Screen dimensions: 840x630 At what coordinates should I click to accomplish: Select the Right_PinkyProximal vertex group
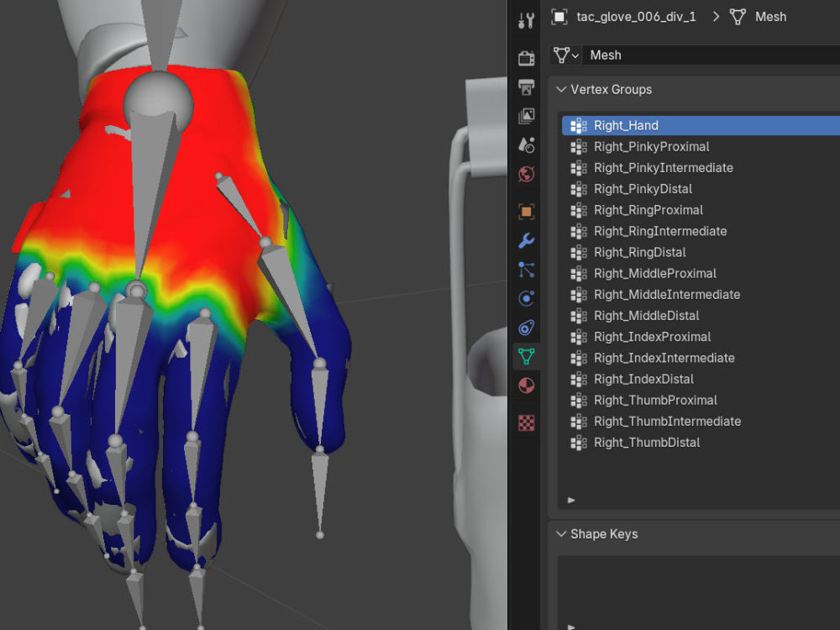coord(701,147)
